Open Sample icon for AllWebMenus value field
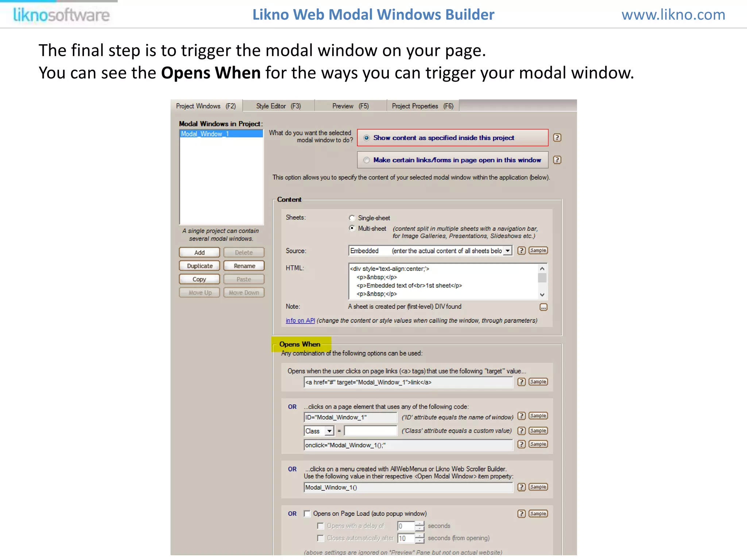The width and height of the screenshot is (747, 560). (x=538, y=487)
